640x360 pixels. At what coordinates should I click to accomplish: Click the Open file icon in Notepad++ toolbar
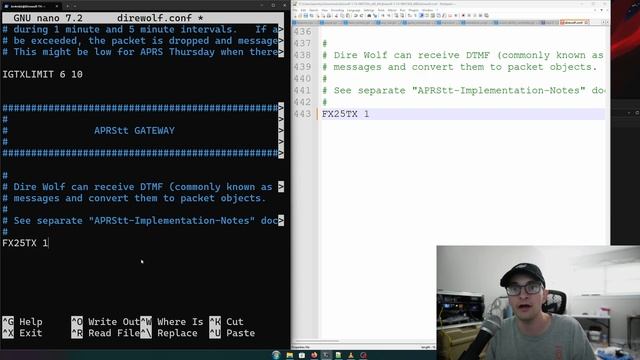tap(300, 15)
